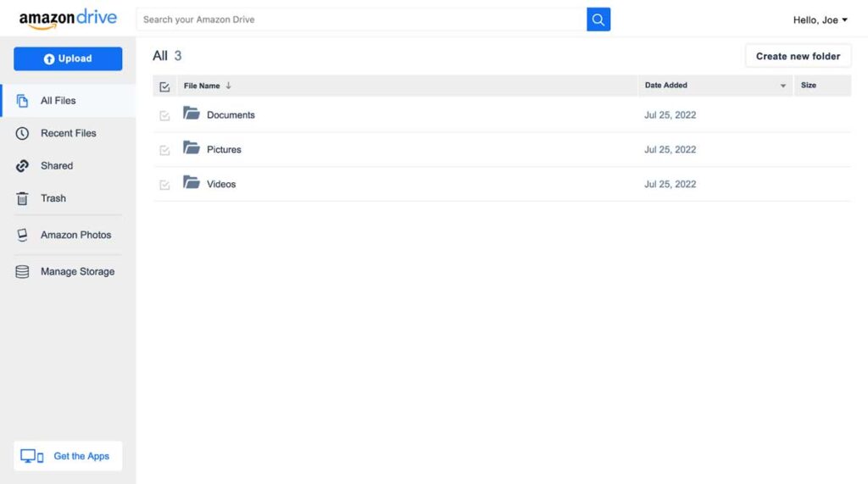868x484 pixels.
Task: Toggle the select-all checkbox in header
Action: [164, 86]
